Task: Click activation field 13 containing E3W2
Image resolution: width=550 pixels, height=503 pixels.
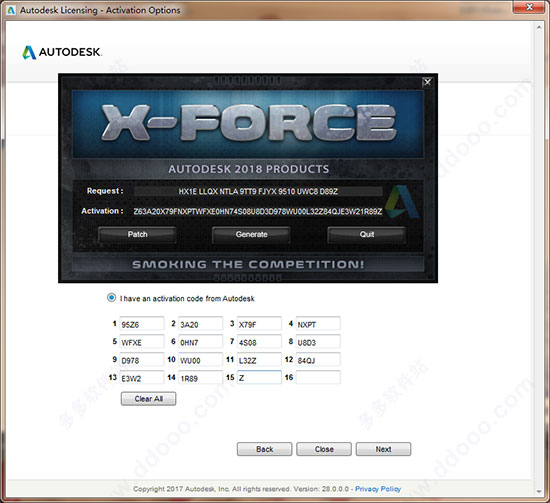Action: click(142, 378)
